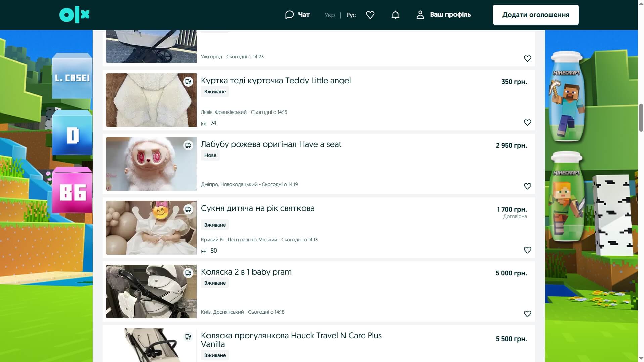The height and width of the screenshot is (362, 644).
Task: Click delivery truck icon on Teddy jacket
Action: coord(188,82)
